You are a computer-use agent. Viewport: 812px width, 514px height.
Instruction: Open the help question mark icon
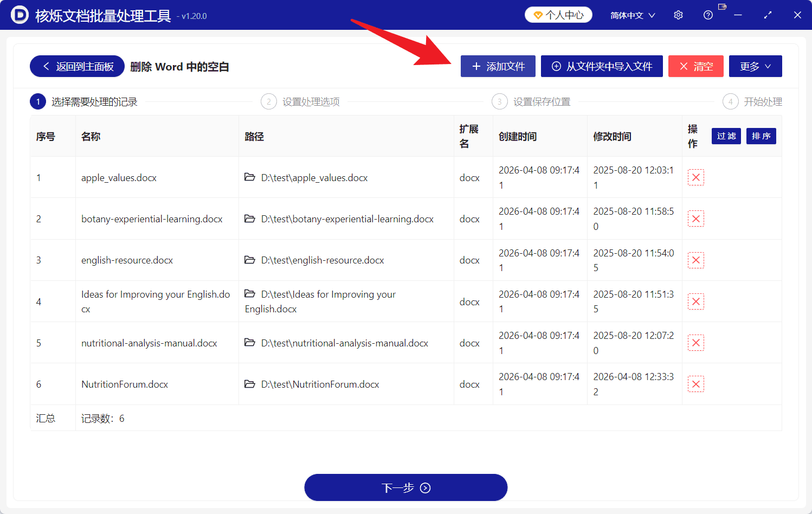(708, 15)
